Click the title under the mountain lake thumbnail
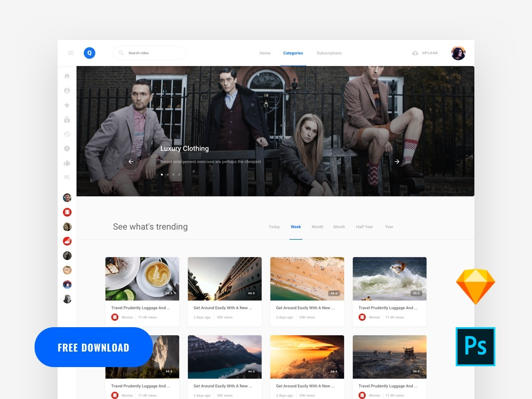 (x=223, y=386)
